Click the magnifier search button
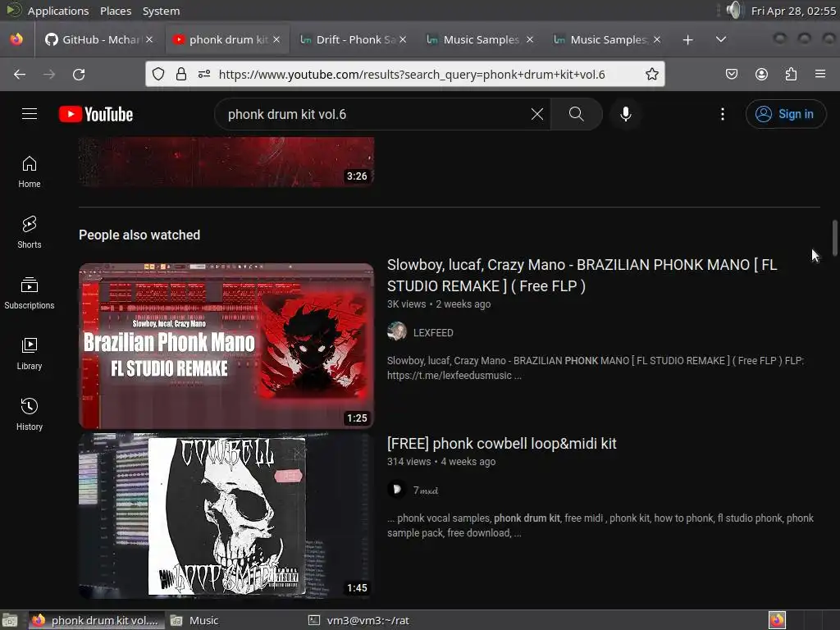The image size is (840, 630). pyautogui.click(x=577, y=114)
